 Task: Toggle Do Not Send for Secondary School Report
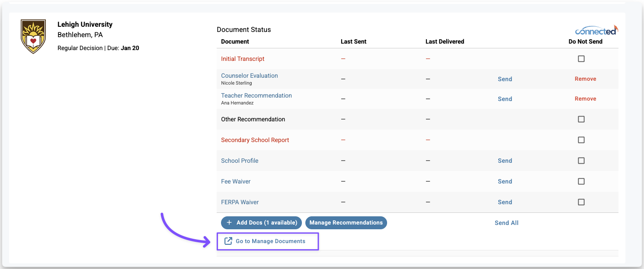point(581,140)
